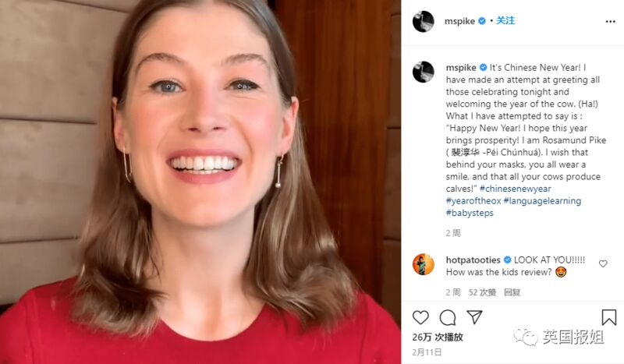Open the mspike avatar beside the caption

(423, 72)
